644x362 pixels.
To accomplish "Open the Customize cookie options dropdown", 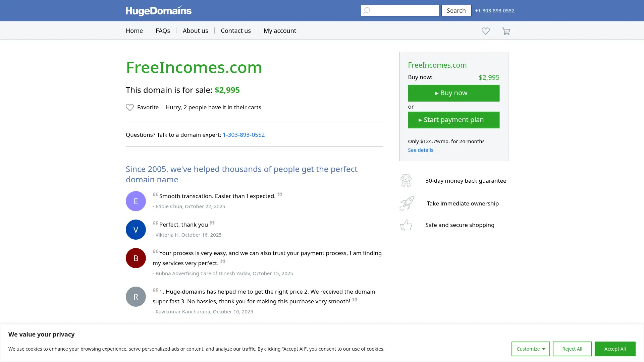I will pyautogui.click(x=530, y=349).
